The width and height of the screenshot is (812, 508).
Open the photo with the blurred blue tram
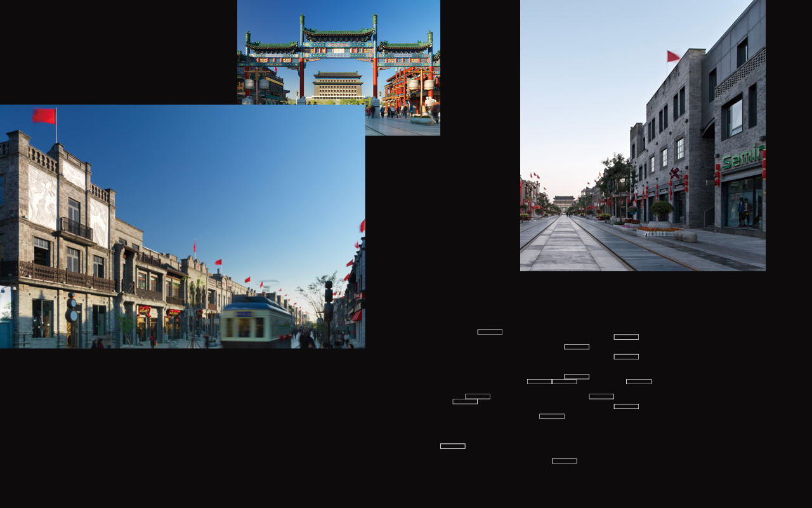[182, 226]
